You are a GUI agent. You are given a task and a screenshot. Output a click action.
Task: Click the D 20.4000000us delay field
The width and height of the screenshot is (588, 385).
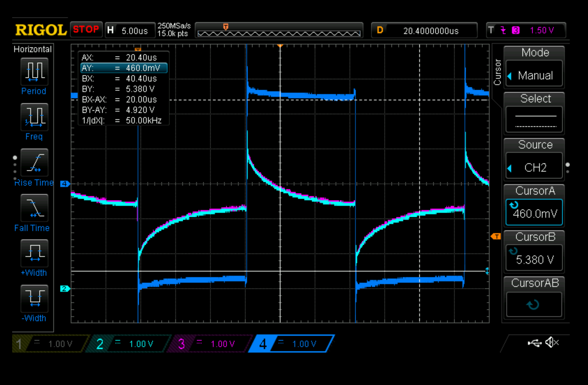point(425,31)
